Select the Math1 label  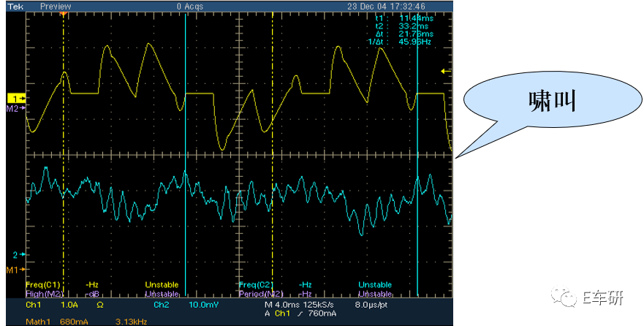[38, 322]
